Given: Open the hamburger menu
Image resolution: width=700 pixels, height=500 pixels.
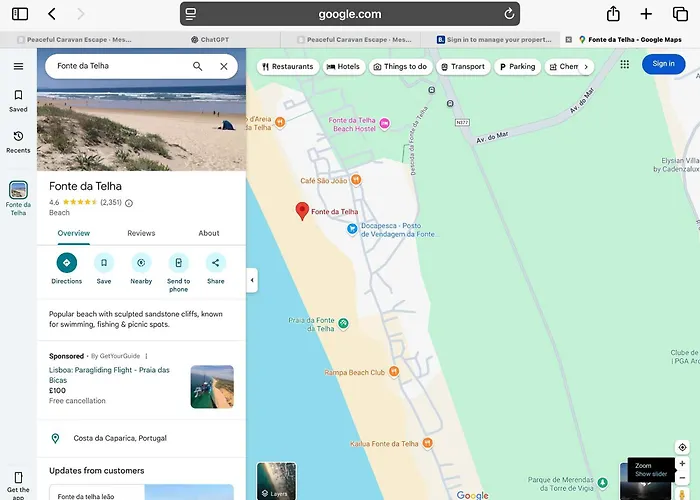Looking at the screenshot, I should 18,66.
